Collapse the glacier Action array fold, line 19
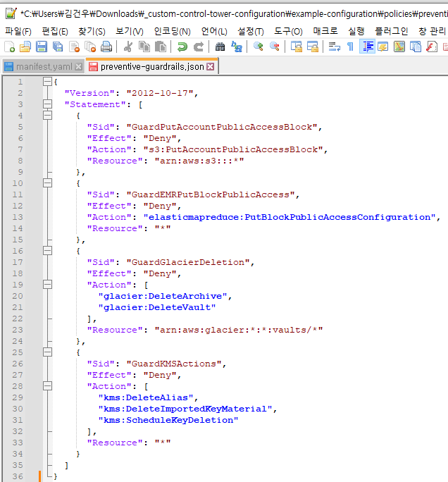Image resolution: width=448 pixels, height=482 pixels. coord(47,285)
